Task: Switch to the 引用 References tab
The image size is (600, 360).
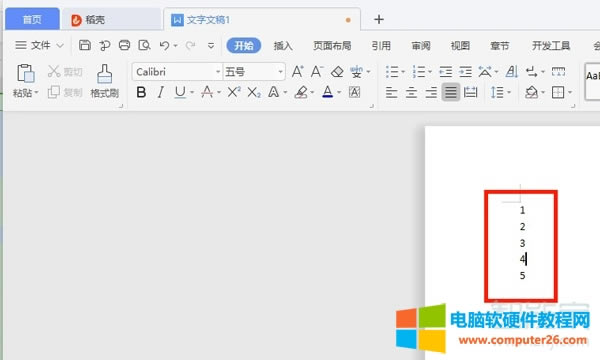Action: (381, 46)
